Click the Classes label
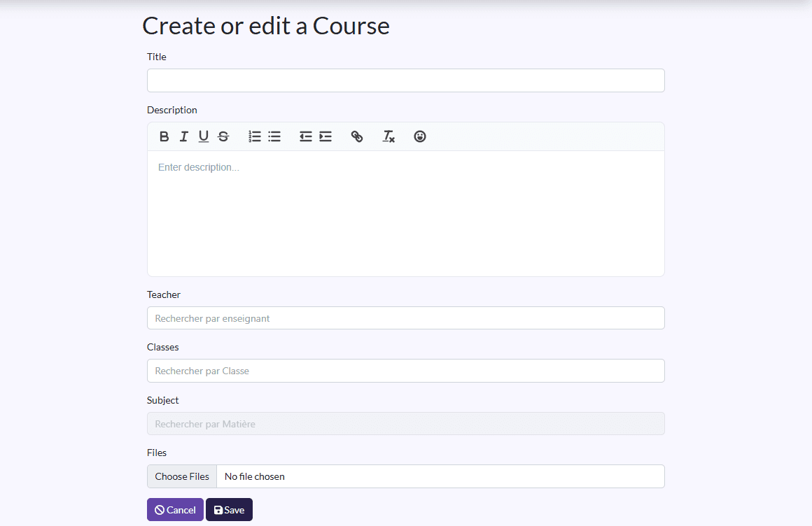Image resolution: width=812 pixels, height=526 pixels. point(162,347)
